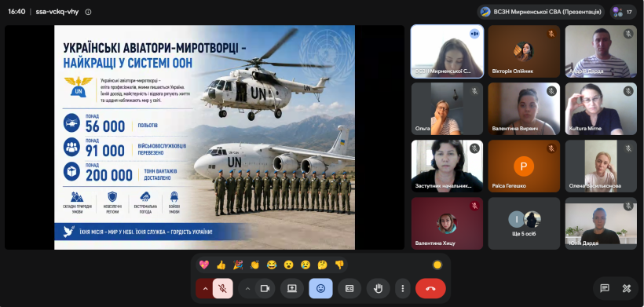The image size is (644, 307).
Task: Send the sparkling heart reaction
Action: [204, 265]
